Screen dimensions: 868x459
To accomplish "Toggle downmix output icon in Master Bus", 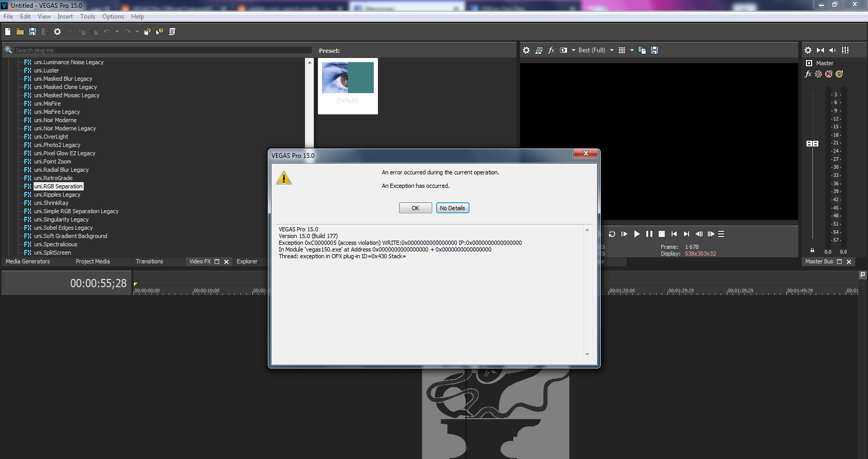I will (x=820, y=50).
